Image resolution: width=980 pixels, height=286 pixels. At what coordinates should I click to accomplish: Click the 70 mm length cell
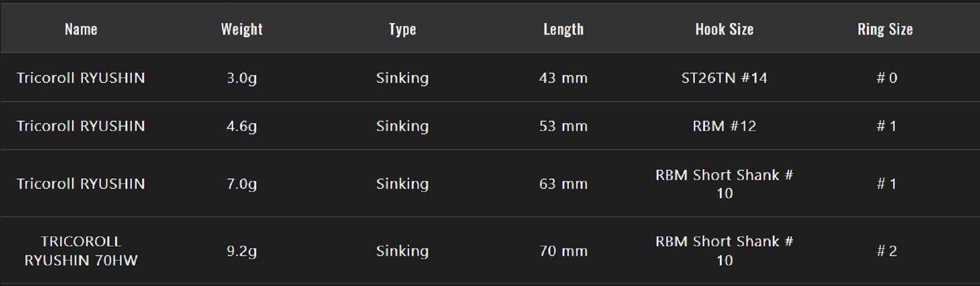pyautogui.click(x=563, y=251)
